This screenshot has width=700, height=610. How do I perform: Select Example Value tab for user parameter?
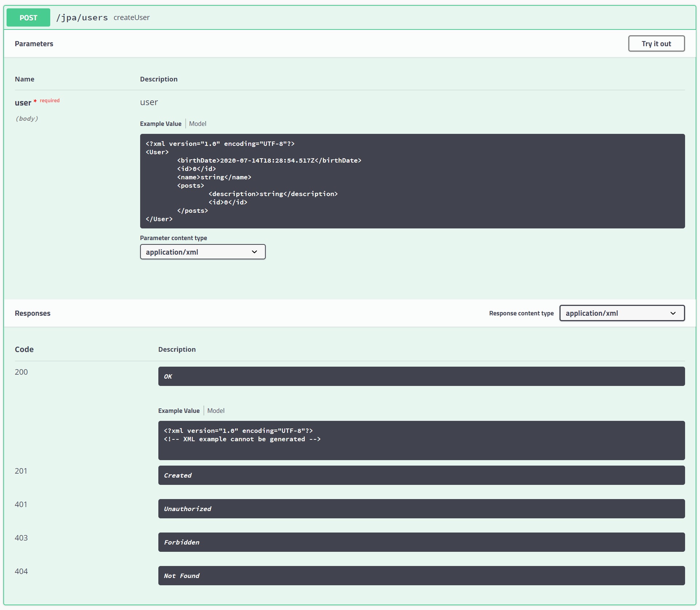click(161, 124)
